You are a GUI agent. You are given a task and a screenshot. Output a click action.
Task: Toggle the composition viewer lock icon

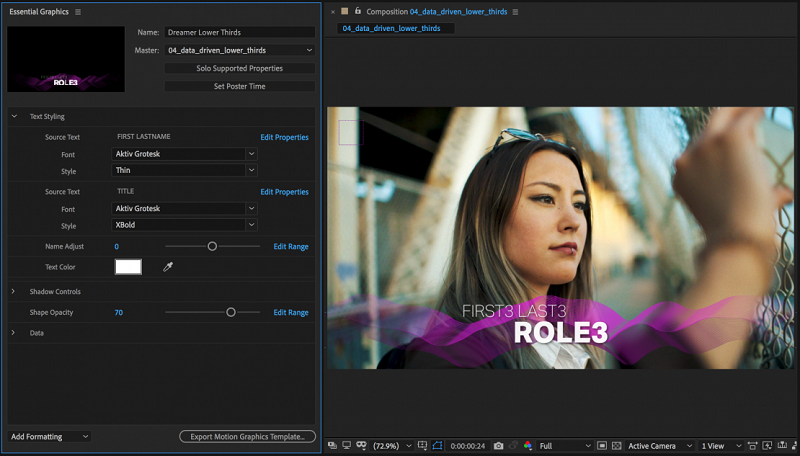click(x=357, y=12)
